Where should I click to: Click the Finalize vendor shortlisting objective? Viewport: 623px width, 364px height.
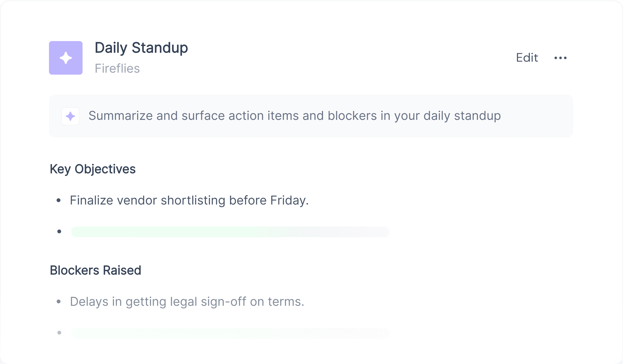(x=189, y=200)
